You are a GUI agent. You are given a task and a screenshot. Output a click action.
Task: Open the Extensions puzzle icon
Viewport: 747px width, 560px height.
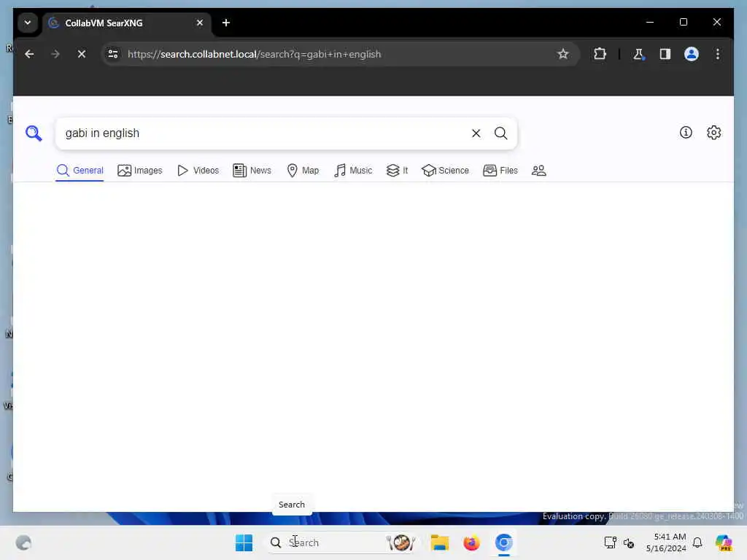click(600, 54)
